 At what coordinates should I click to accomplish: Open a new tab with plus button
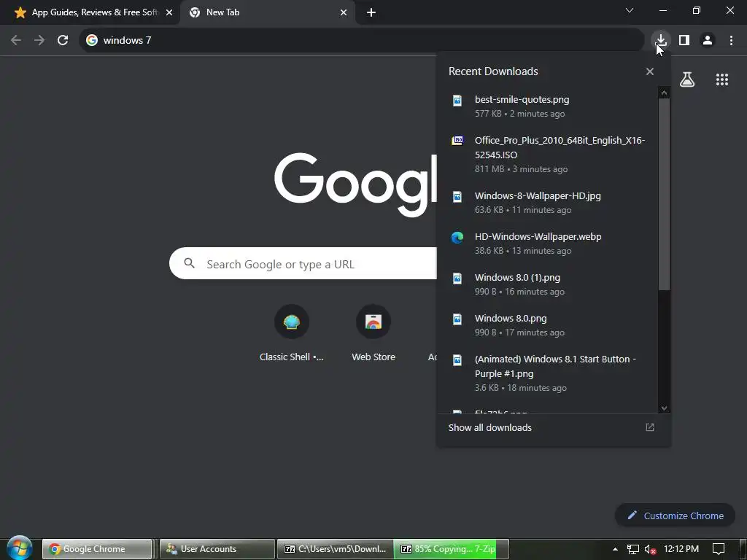click(371, 13)
